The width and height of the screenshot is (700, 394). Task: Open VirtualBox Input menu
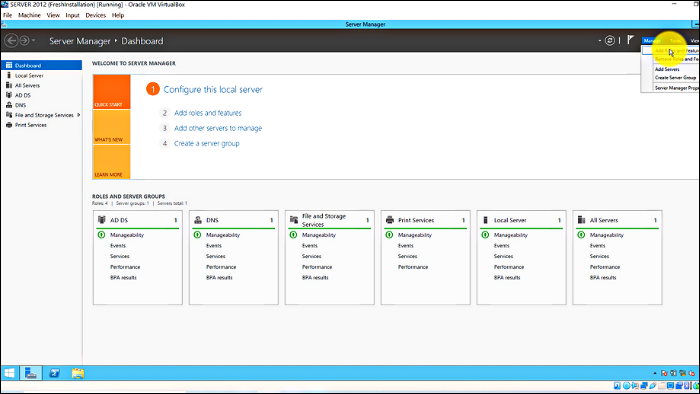(72, 15)
